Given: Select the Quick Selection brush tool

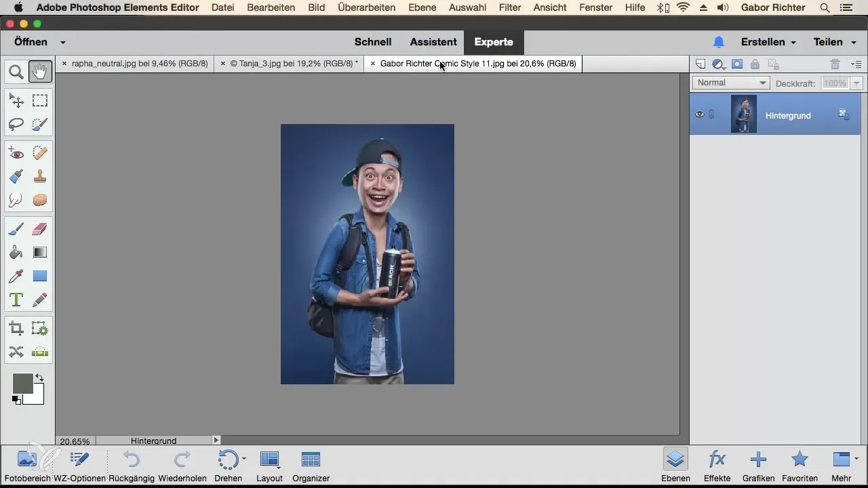Looking at the screenshot, I should click(40, 124).
